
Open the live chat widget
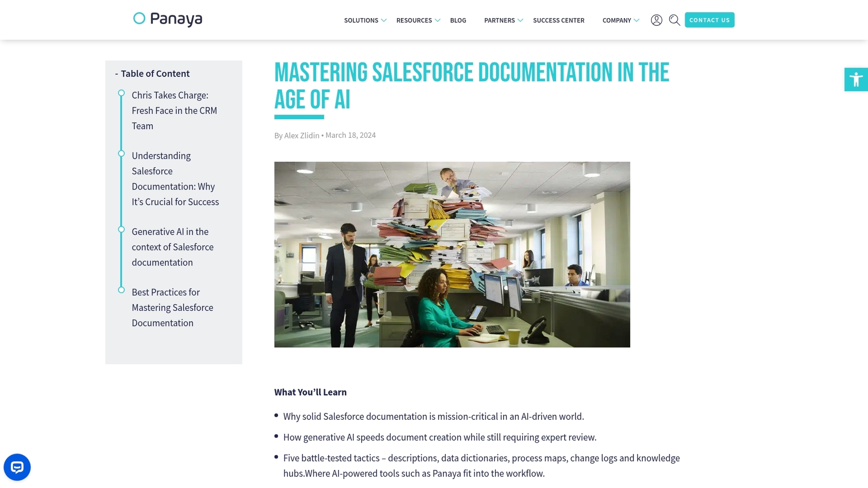tap(17, 467)
